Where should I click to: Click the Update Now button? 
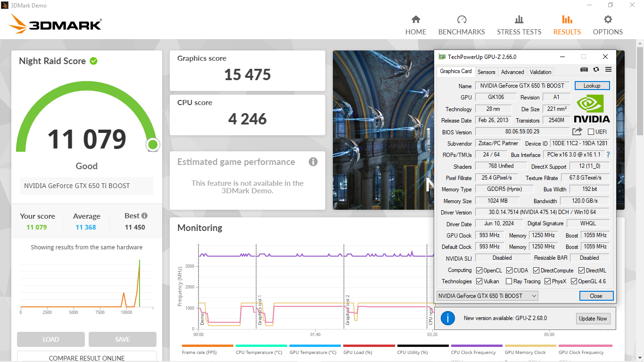pyautogui.click(x=593, y=319)
